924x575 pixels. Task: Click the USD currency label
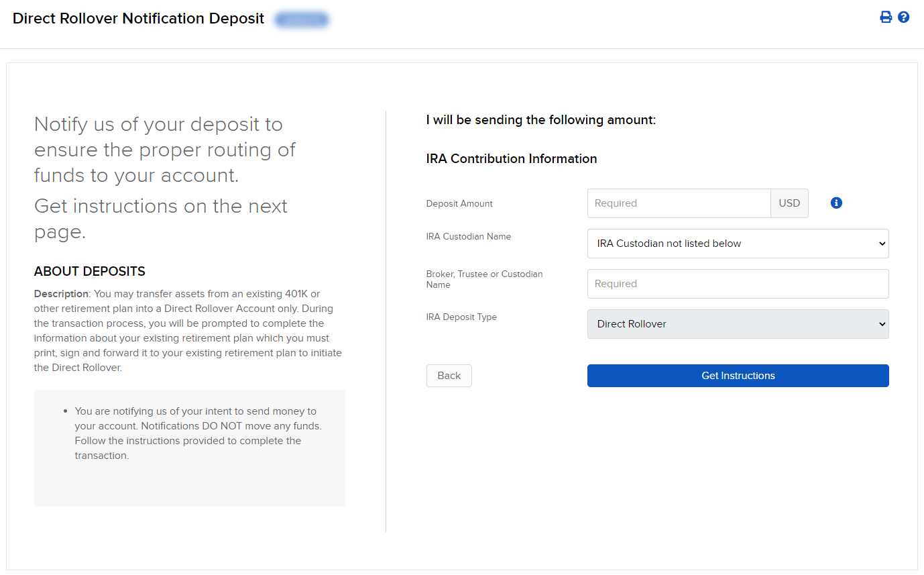click(789, 203)
